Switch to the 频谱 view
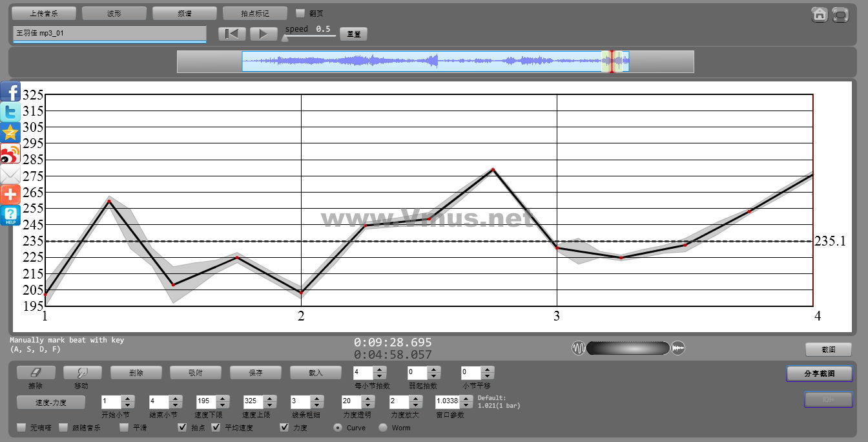This screenshot has height=442, width=868. [185, 13]
